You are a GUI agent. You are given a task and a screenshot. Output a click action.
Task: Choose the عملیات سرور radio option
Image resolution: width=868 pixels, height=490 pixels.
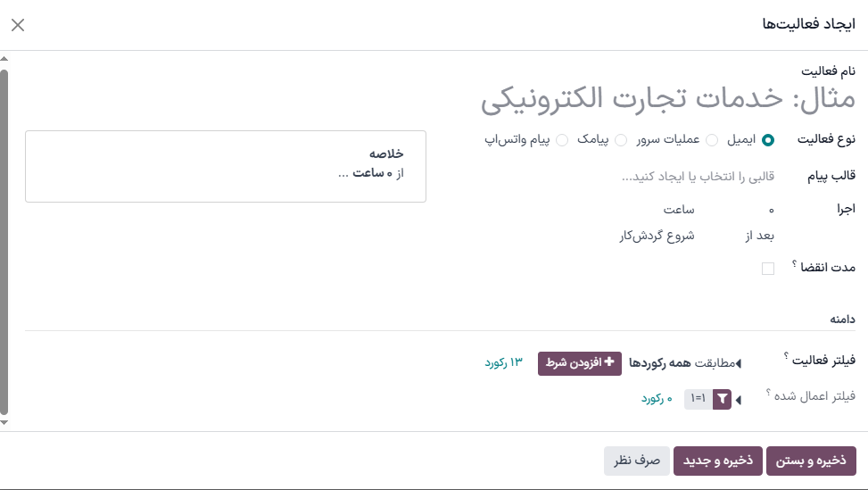pyautogui.click(x=712, y=140)
